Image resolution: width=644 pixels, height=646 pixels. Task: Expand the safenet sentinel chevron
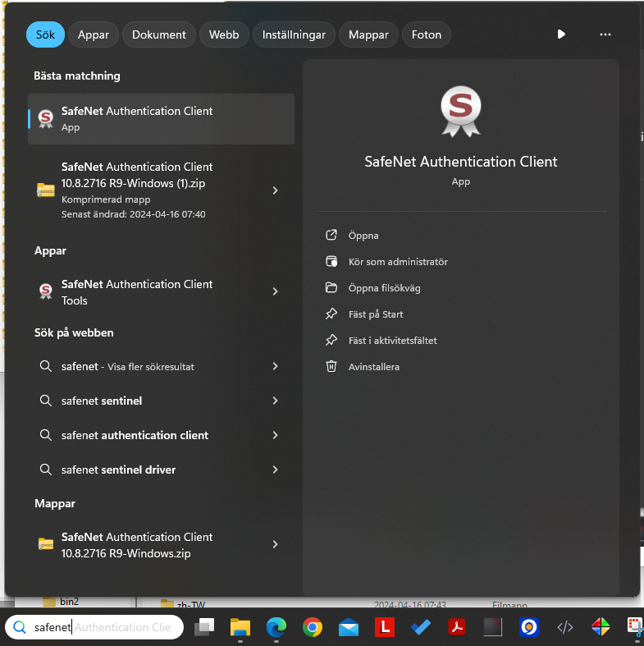pos(275,401)
